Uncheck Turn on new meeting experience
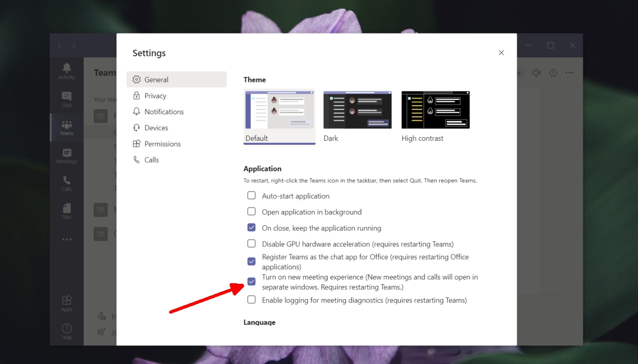 [x=251, y=282]
